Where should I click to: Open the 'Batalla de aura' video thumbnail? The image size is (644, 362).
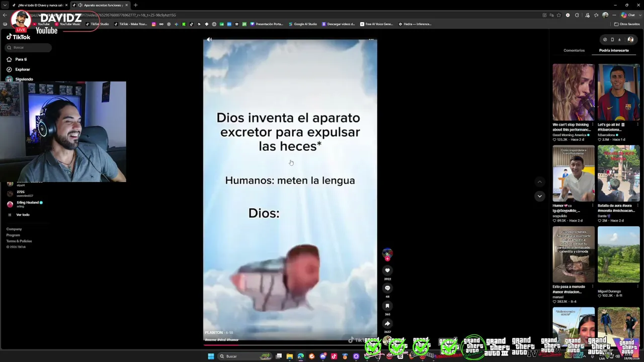(x=618, y=173)
